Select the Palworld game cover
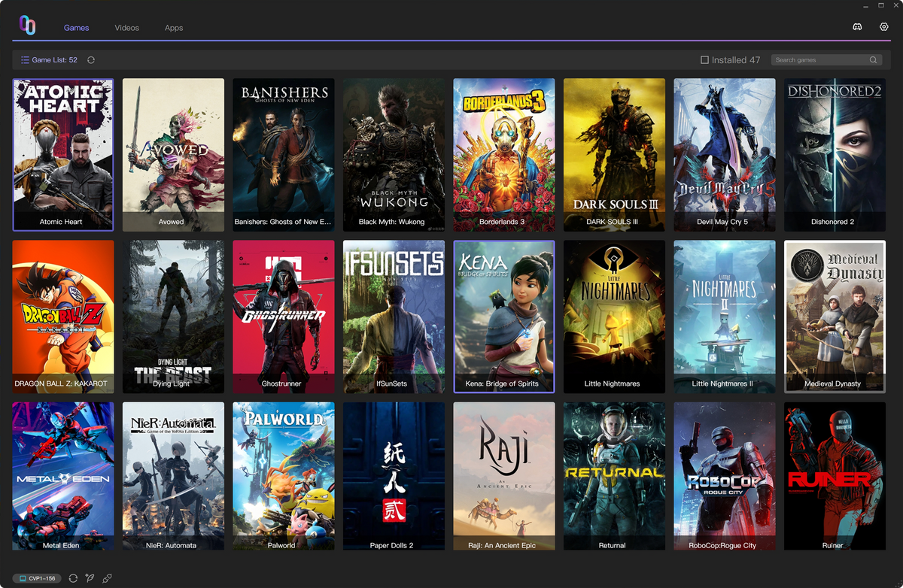Screen dimensions: 903x588 (283, 476)
